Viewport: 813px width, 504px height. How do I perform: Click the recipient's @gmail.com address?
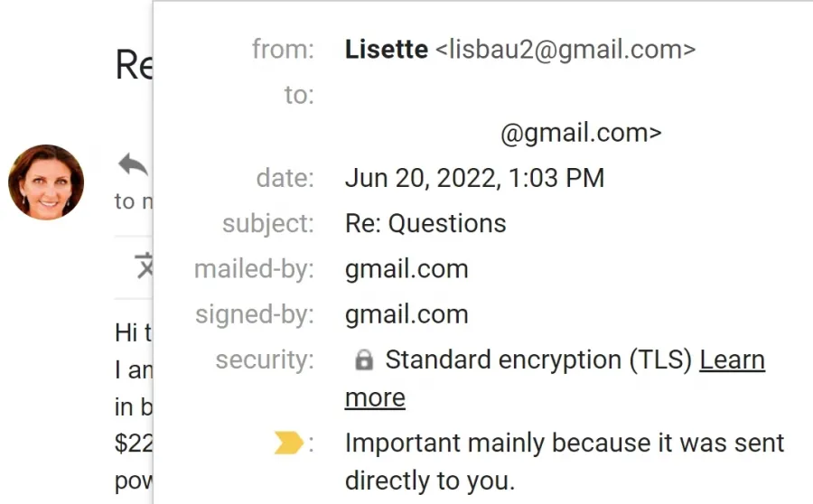[x=581, y=134]
